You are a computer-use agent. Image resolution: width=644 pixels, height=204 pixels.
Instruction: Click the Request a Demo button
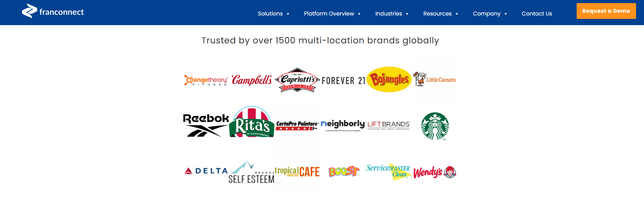(606, 11)
